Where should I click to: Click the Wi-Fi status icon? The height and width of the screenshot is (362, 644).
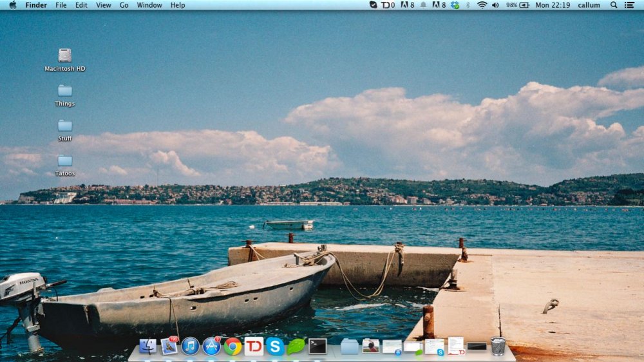482,5
